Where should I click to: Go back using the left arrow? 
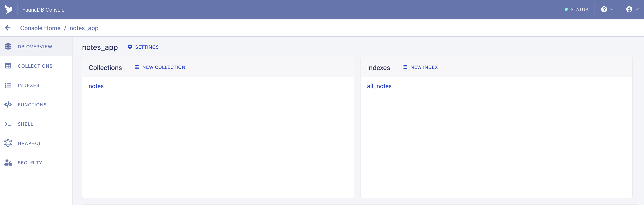[8, 28]
